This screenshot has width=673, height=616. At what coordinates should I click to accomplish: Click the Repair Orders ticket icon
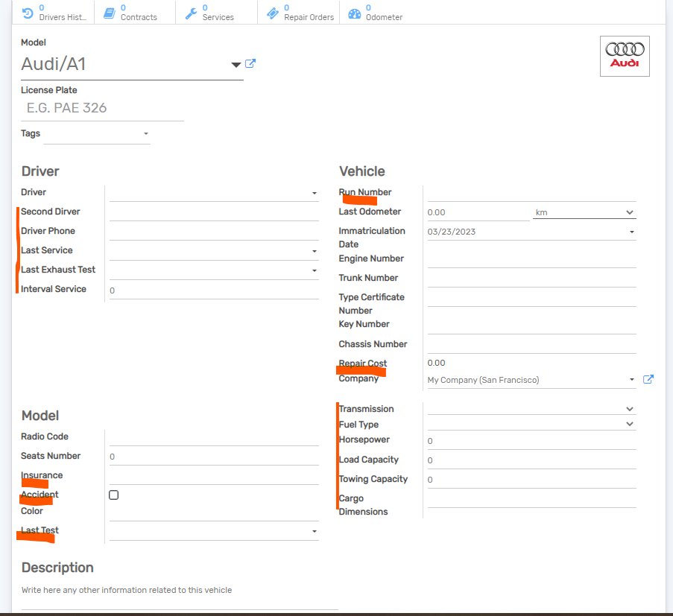tap(273, 13)
